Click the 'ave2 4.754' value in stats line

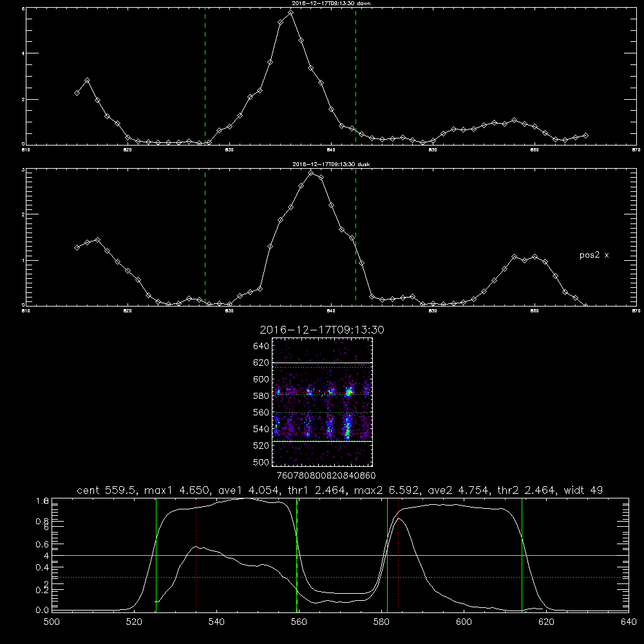click(459, 490)
